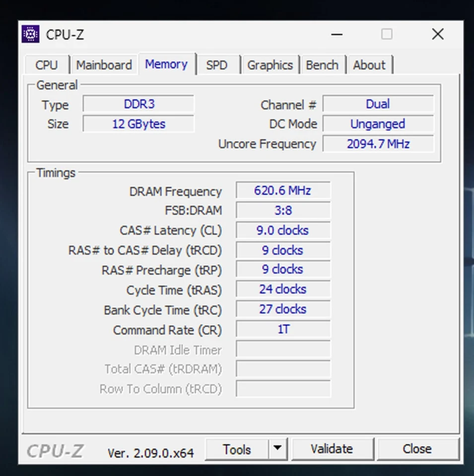
Task: Click the Validate button
Action: point(332,449)
